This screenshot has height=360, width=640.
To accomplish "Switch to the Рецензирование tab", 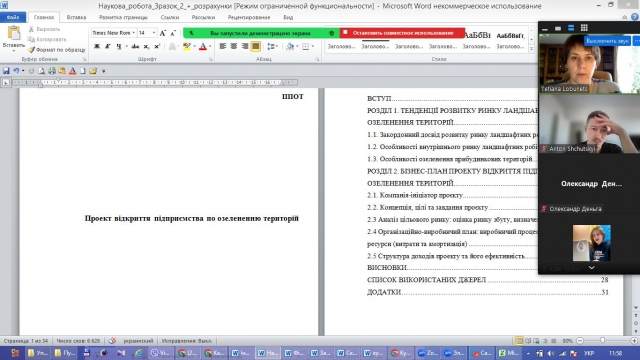I will pos(249,17).
